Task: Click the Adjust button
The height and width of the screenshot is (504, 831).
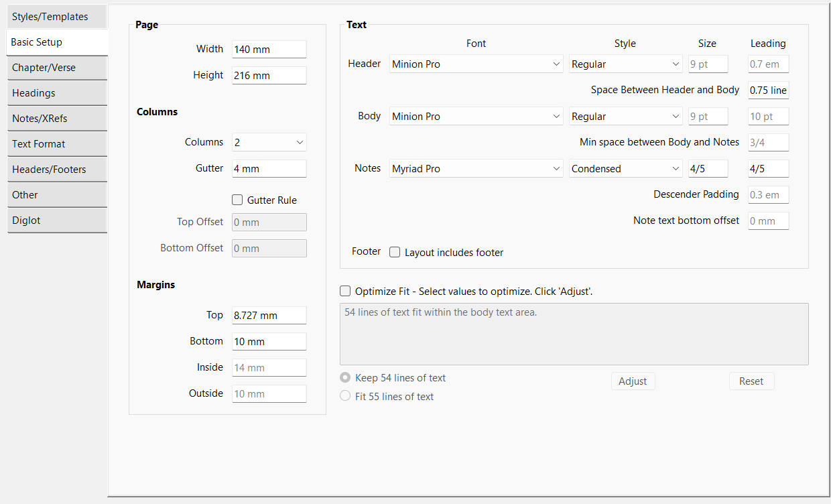Action: click(x=633, y=381)
